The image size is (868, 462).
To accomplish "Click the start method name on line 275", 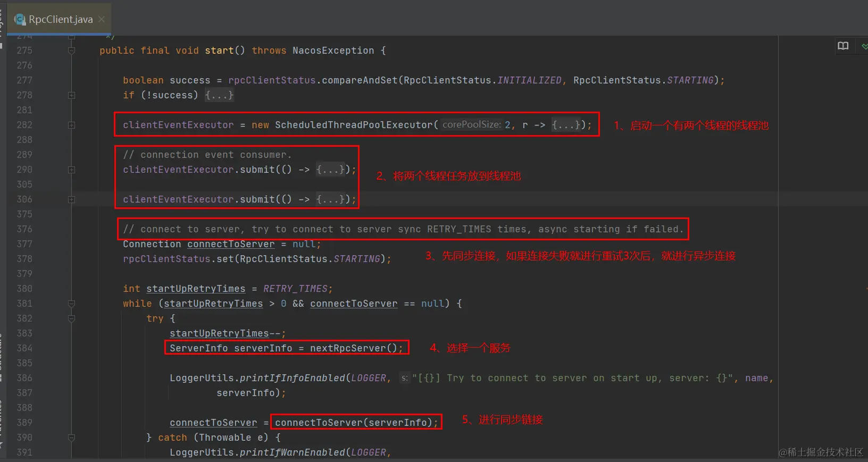I will click(219, 51).
